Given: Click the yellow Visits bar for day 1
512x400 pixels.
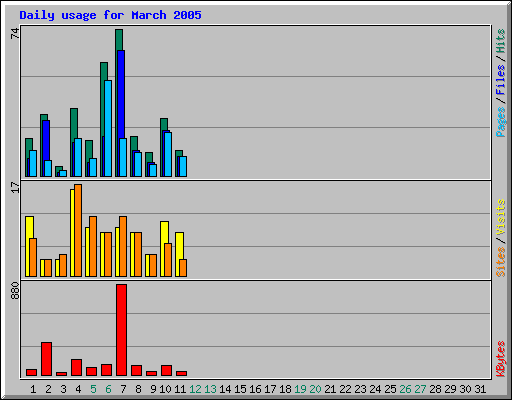Looking at the screenshot, I should pyautogui.click(x=29, y=246).
